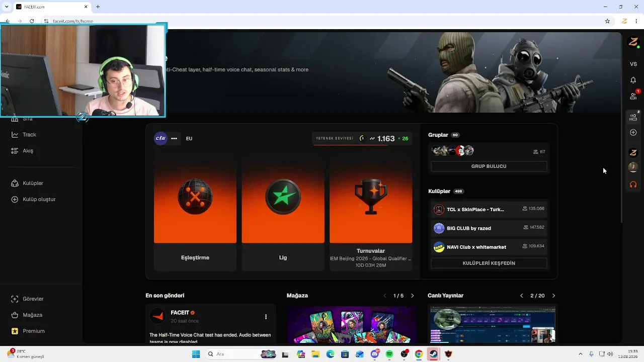
Task: Open Görevler from the sidebar
Action: point(33,299)
